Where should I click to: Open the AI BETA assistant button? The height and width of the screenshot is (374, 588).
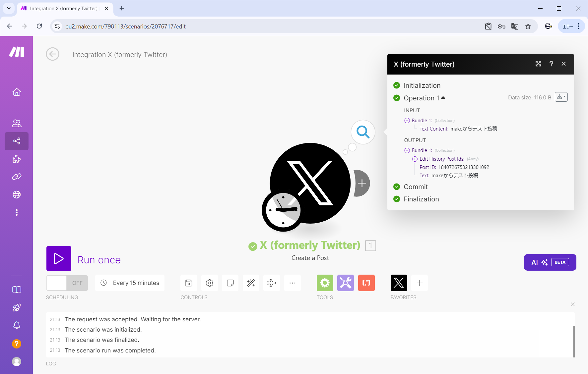click(x=550, y=262)
